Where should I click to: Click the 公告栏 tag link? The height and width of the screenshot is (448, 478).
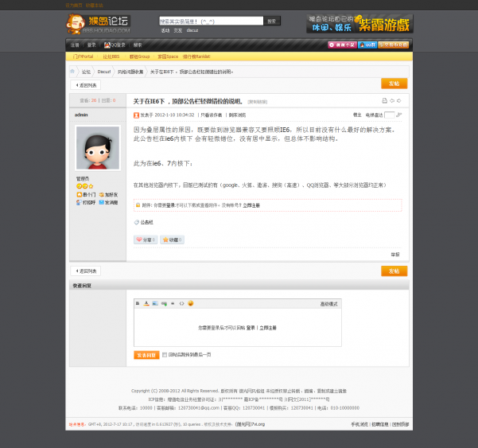146,222
